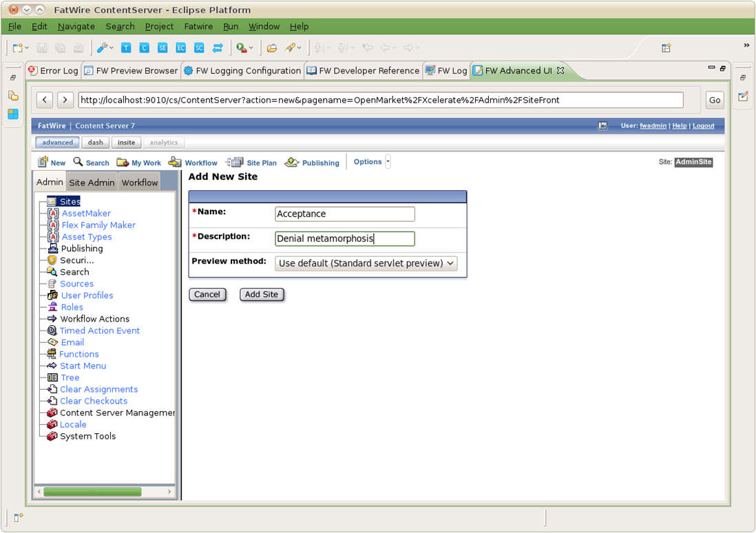The height and width of the screenshot is (533, 756).
Task: Open the Navigate menu
Action: (76, 27)
